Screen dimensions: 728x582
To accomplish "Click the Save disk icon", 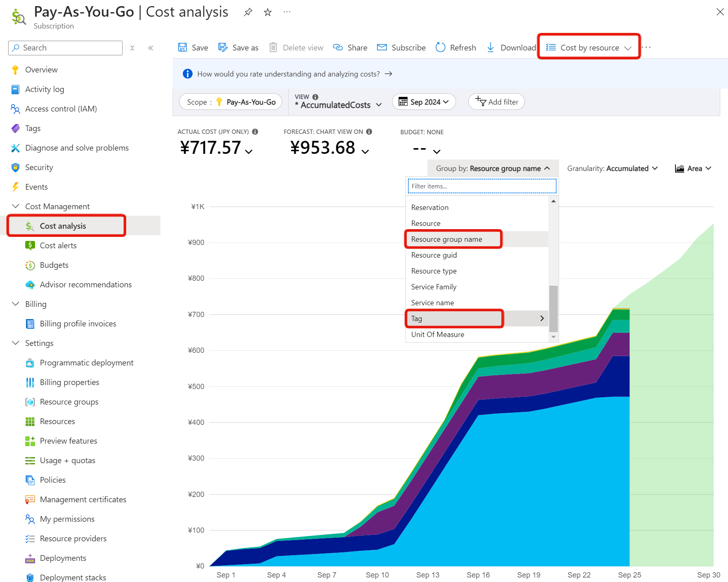I will 182,48.
